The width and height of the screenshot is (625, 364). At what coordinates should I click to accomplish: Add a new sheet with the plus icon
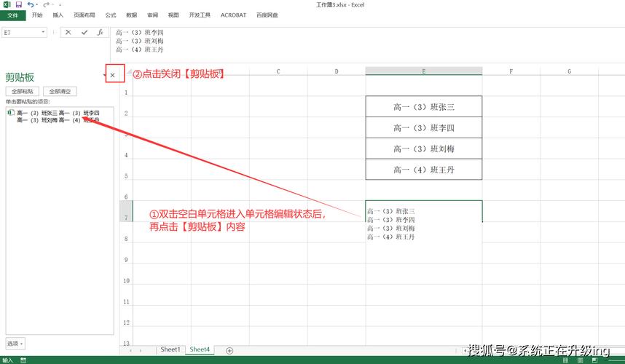click(x=229, y=350)
